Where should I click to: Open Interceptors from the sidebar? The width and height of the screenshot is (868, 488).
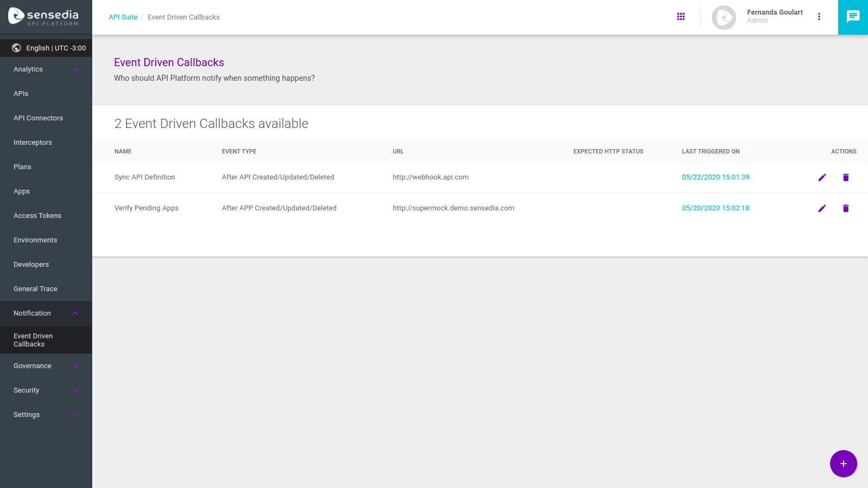33,142
